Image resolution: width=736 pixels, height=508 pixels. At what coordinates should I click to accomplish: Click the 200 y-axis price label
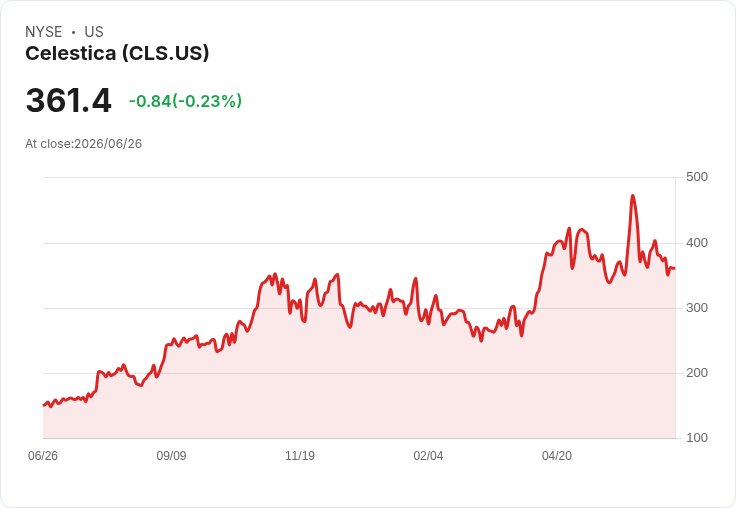point(697,373)
